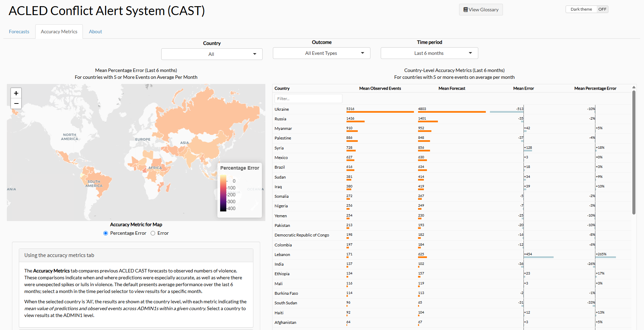
Task: Click the Country column header
Action: 282,88
